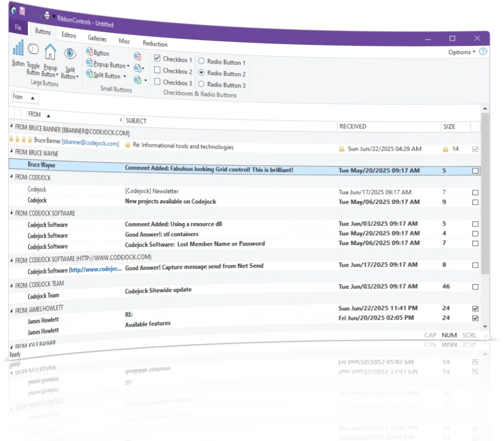Uncheck Checkbox 1 in the ribbon
This screenshot has width=504, height=441.
tap(157, 58)
